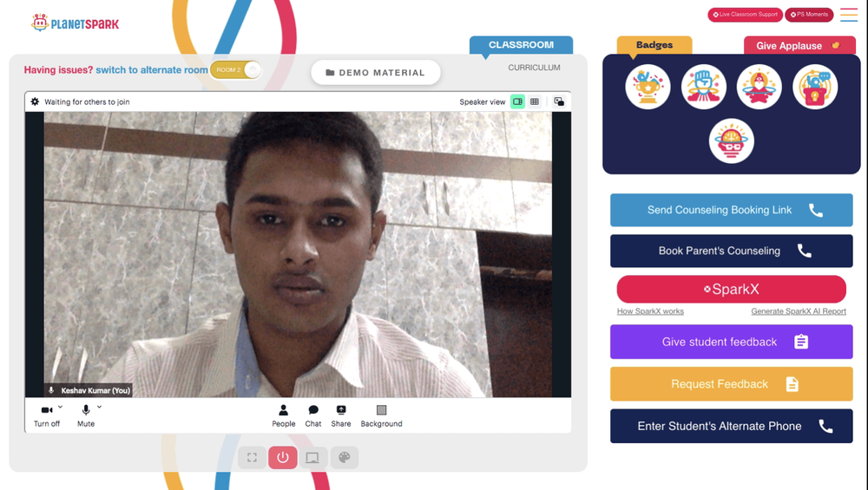Launch SparkX

coord(731,289)
